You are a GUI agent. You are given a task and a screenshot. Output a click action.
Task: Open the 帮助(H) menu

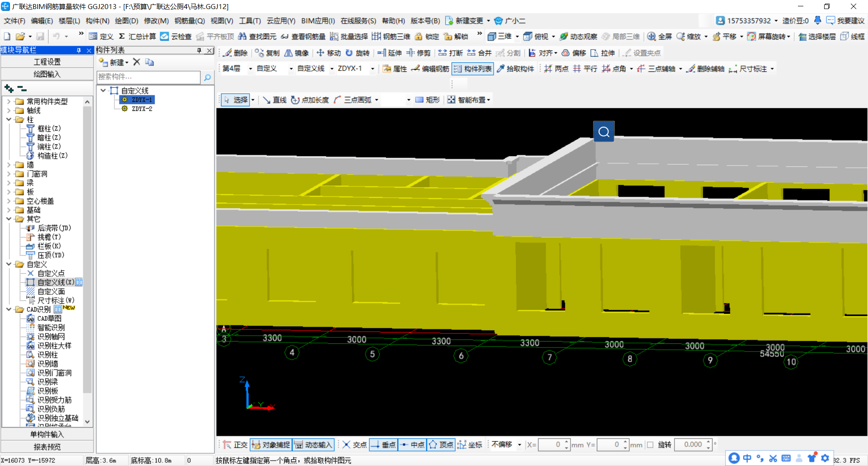click(393, 21)
